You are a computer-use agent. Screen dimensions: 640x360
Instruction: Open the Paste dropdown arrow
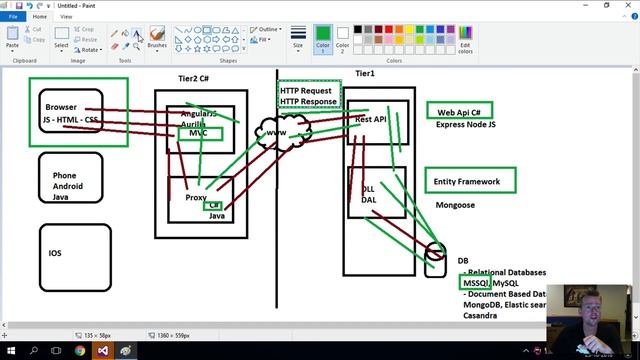click(12, 51)
